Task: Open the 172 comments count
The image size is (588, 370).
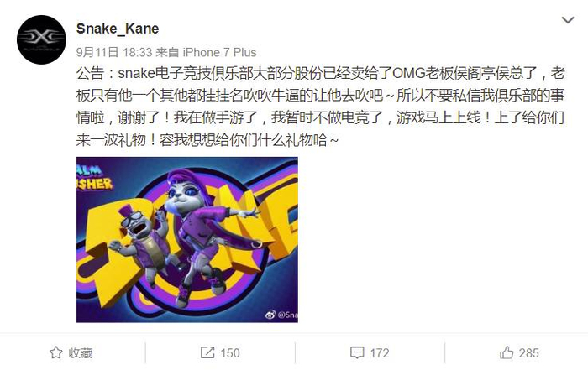Action: coord(380,352)
